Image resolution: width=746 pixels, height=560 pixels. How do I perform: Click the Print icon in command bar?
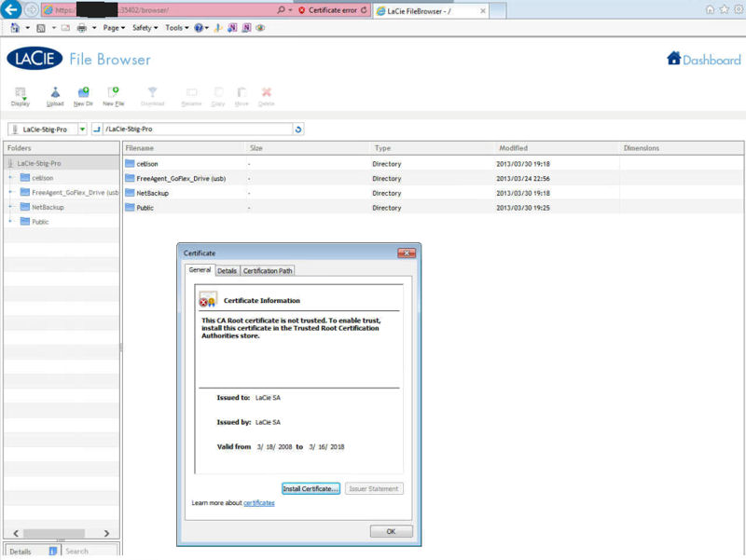tap(82, 28)
